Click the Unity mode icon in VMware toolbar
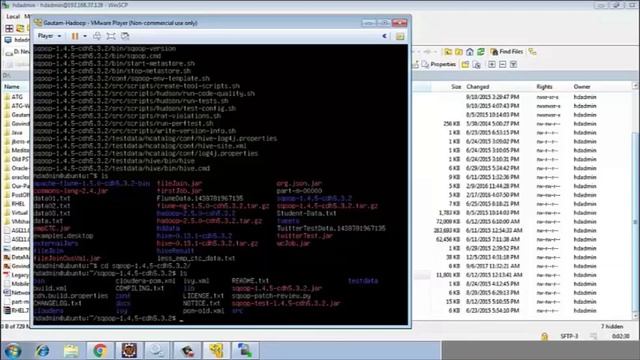 click(125, 36)
